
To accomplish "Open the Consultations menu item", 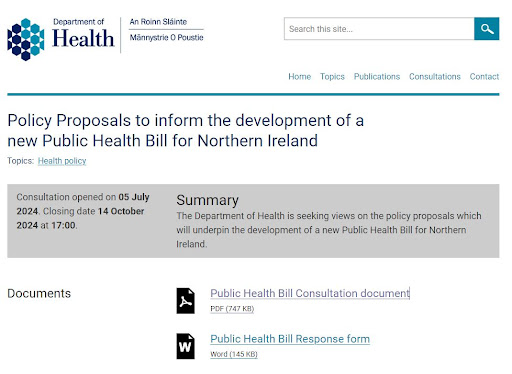I will (x=435, y=77).
